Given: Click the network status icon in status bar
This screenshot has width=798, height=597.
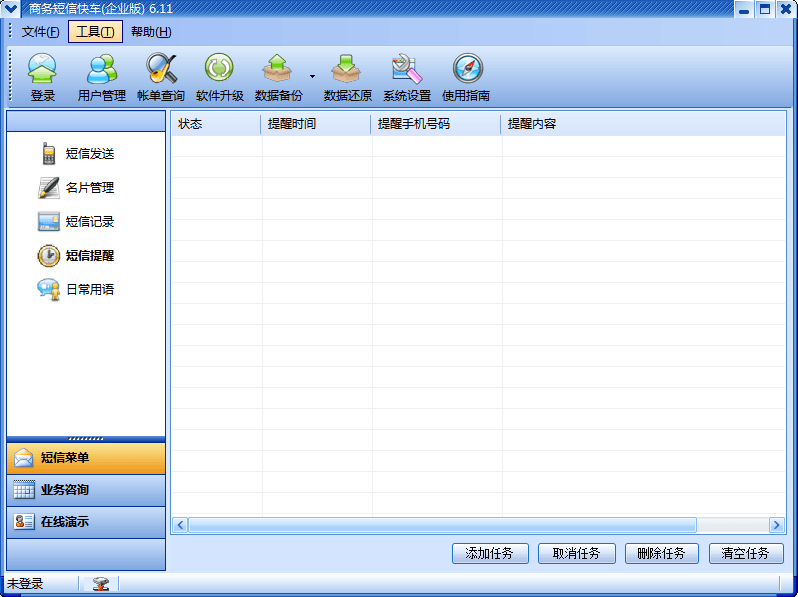Looking at the screenshot, I should 100,584.
